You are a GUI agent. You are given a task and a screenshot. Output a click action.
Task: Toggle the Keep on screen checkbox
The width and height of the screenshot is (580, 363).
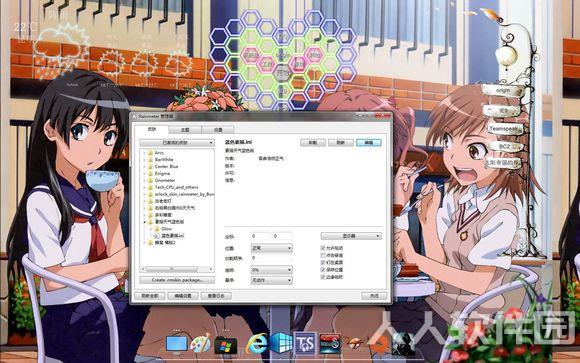click(323, 262)
